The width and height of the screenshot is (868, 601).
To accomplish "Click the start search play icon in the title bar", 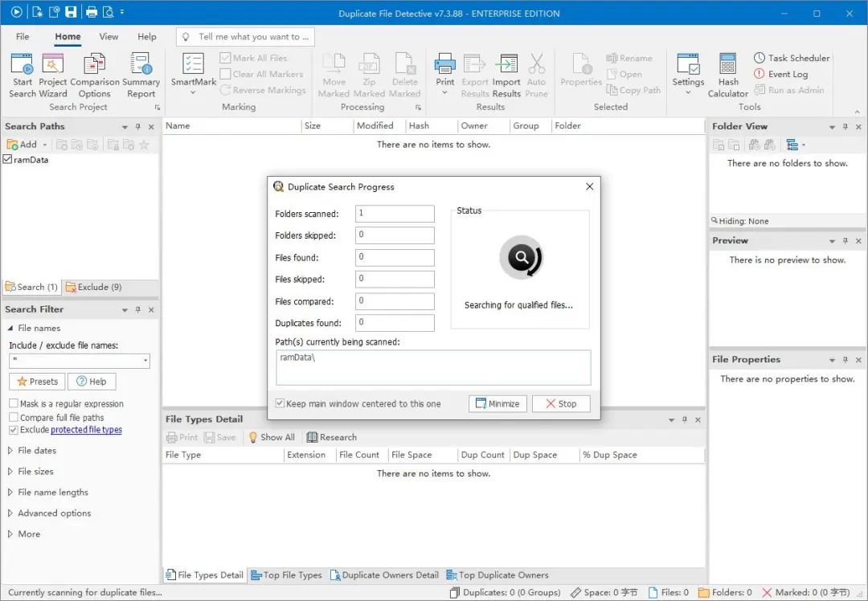I will (17, 12).
